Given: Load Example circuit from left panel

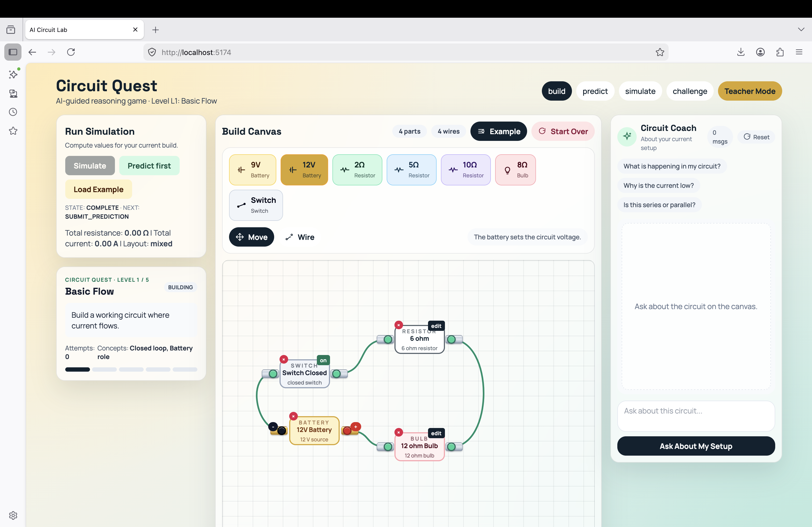Looking at the screenshot, I should pyautogui.click(x=99, y=189).
